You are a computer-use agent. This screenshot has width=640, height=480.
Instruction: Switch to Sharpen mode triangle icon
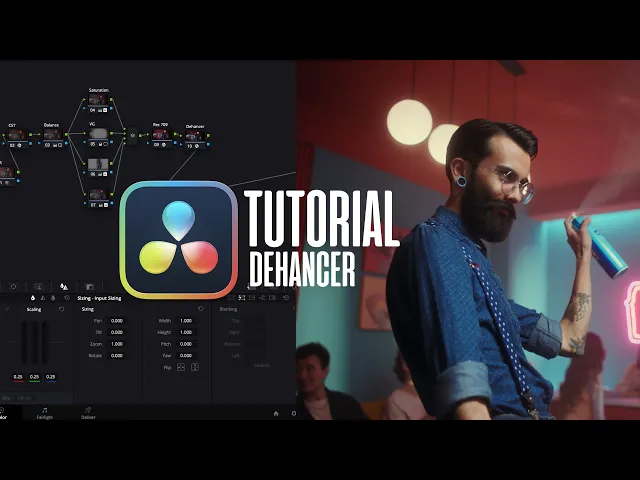coord(43,298)
